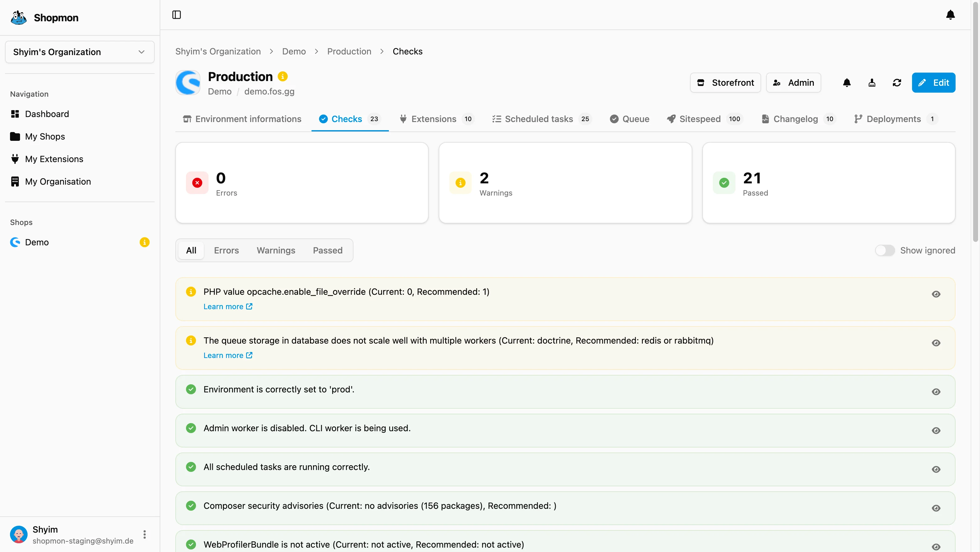Open the shop Admin button
The width and height of the screenshot is (980, 552).
pos(793,83)
